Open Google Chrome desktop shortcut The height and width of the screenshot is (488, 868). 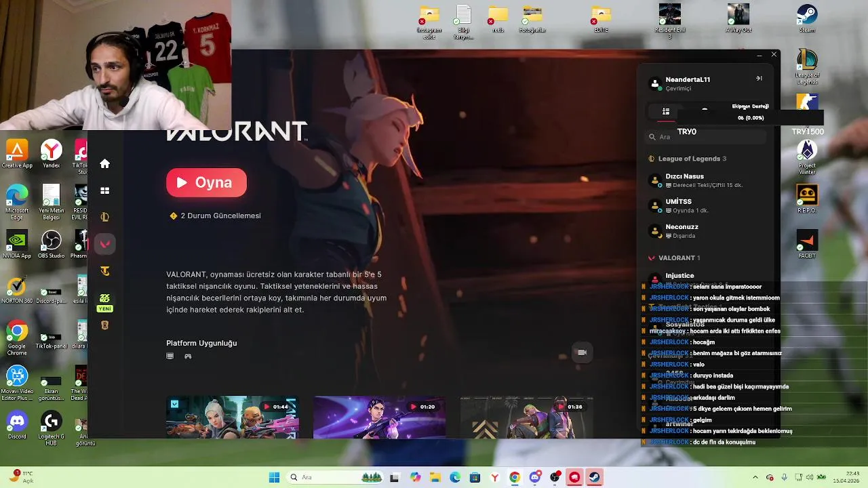[17, 338]
